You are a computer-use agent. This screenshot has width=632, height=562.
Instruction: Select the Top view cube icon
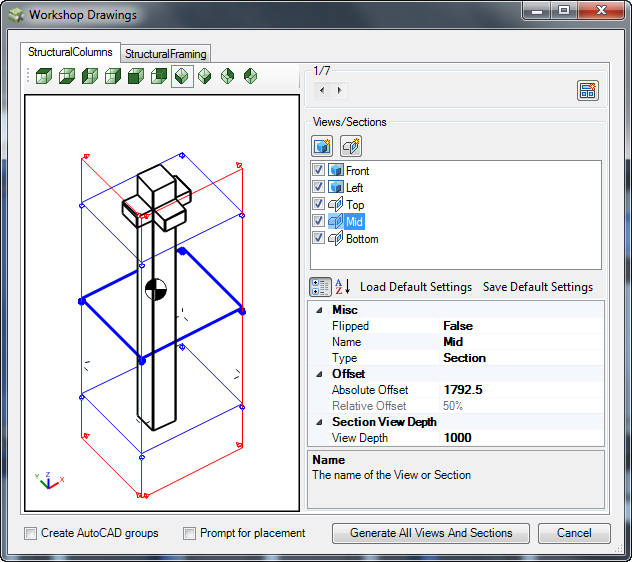pos(44,76)
